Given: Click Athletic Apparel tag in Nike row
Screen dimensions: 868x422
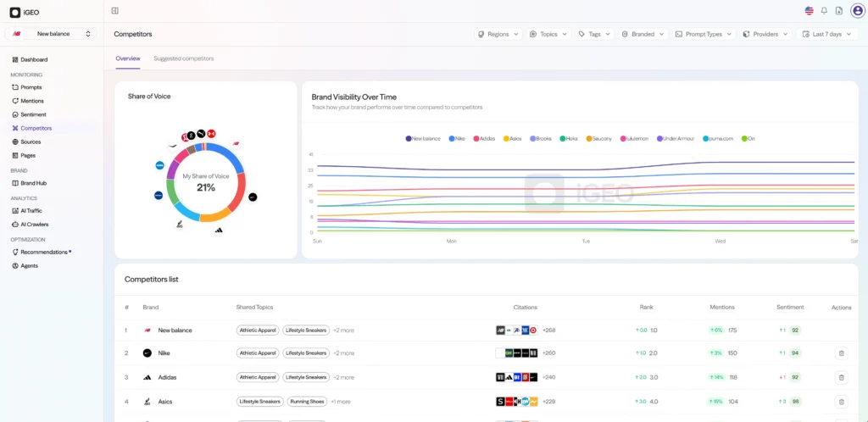Looking at the screenshot, I should pos(258,353).
